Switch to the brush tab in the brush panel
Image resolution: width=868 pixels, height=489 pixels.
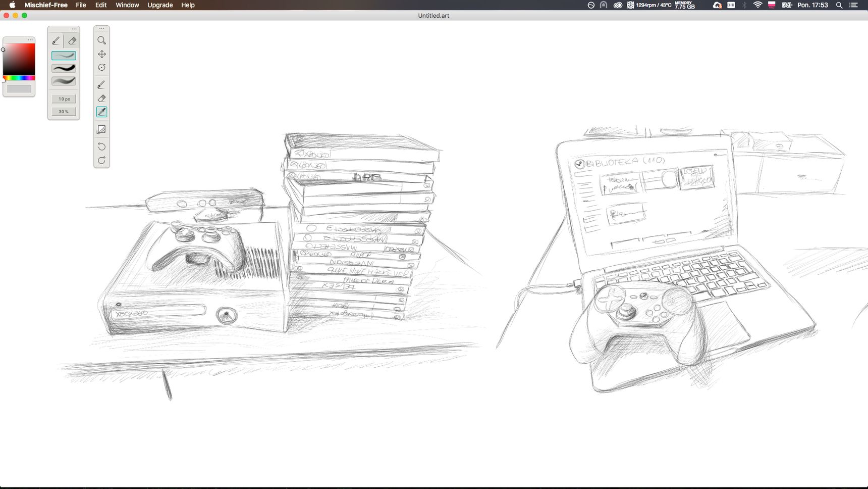56,41
